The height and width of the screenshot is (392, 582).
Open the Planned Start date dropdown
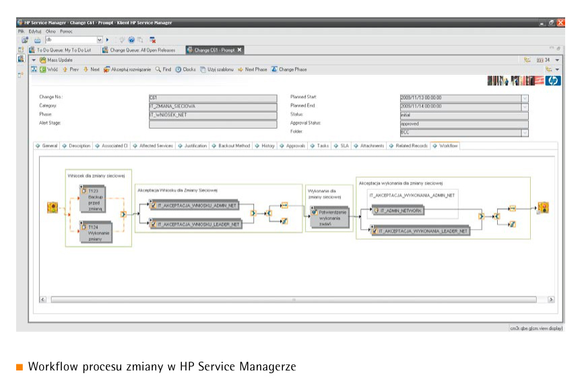525,98
